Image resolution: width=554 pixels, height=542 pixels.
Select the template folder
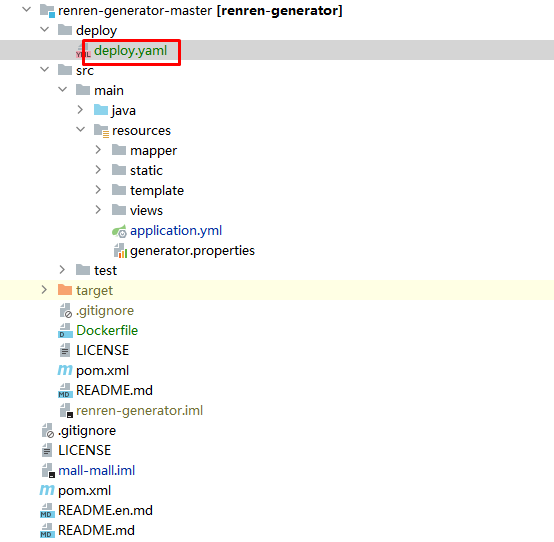click(157, 190)
